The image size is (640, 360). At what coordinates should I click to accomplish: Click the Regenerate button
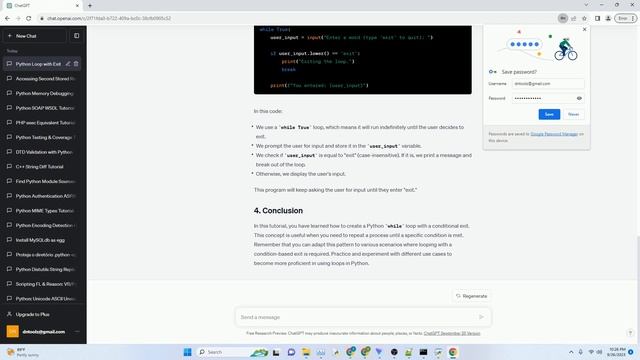pos(471,296)
